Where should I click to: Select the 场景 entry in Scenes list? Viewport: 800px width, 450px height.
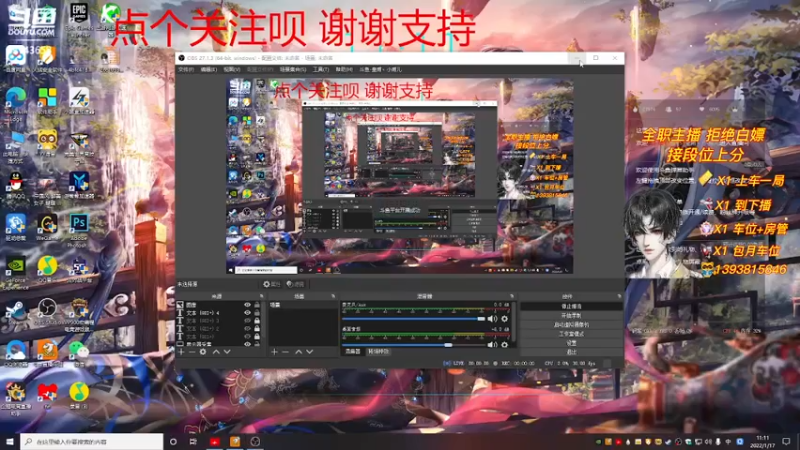point(302,305)
